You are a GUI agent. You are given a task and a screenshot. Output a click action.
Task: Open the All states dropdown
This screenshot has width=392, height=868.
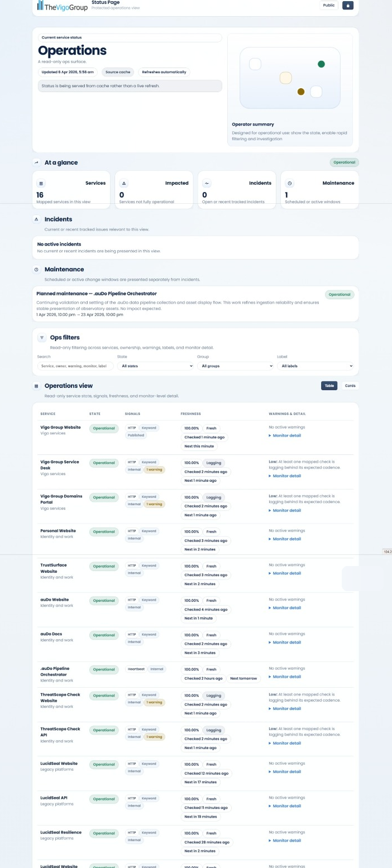(x=155, y=366)
